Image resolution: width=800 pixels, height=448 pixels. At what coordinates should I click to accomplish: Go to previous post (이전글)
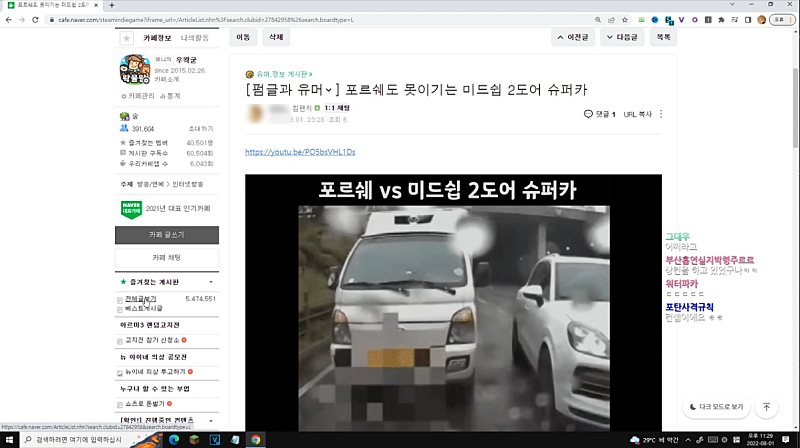coord(575,37)
